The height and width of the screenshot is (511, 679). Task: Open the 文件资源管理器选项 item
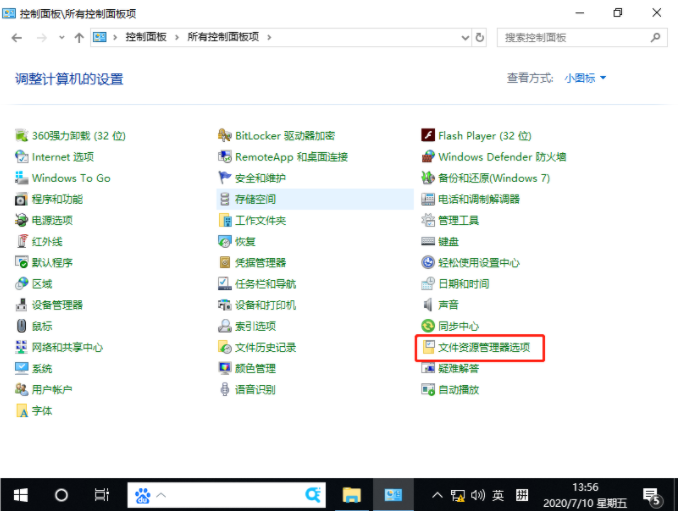[x=490, y=347]
